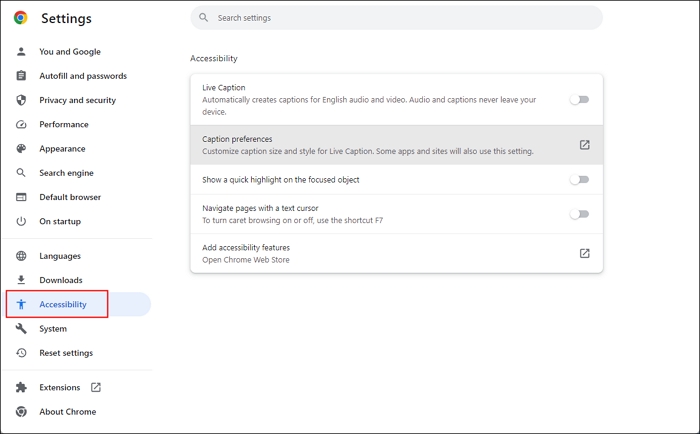
Task: Click the Extensions puzzle piece icon
Action: pyautogui.click(x=21, y=387)
